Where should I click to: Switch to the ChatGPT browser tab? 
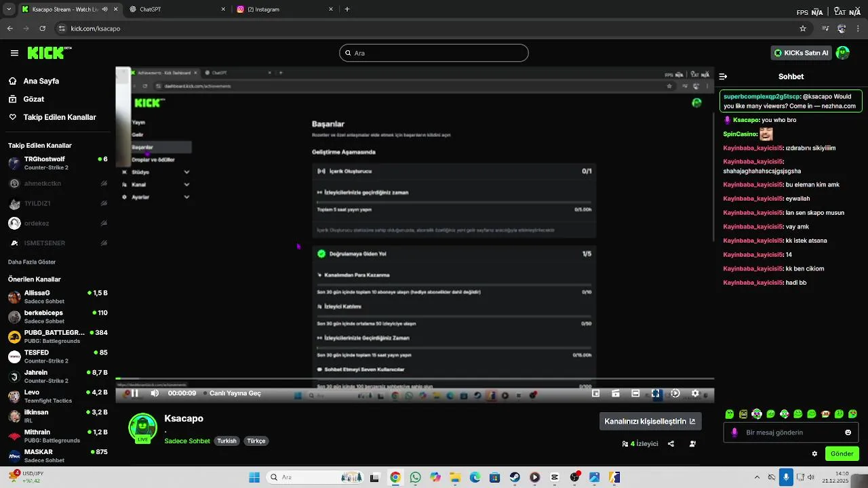(x=178, y=9)
